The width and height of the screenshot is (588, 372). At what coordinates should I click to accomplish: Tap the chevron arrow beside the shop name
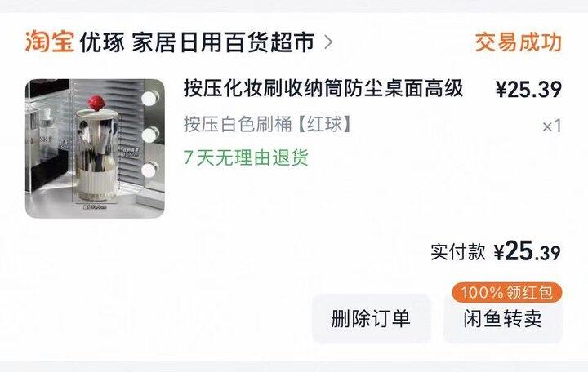click(x=328, y=42)
